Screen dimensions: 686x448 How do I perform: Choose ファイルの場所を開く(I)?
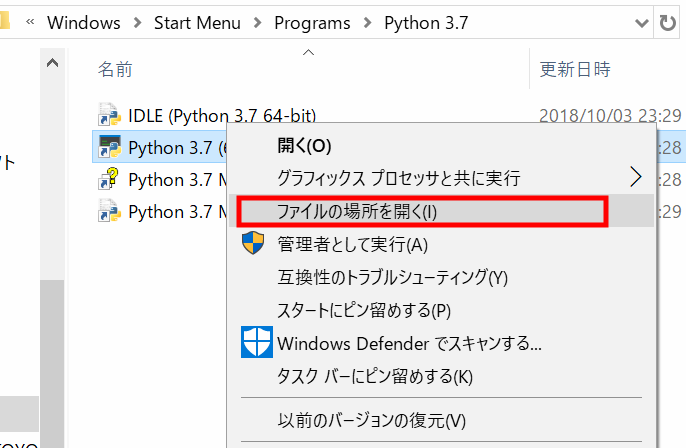pos(441,212)
